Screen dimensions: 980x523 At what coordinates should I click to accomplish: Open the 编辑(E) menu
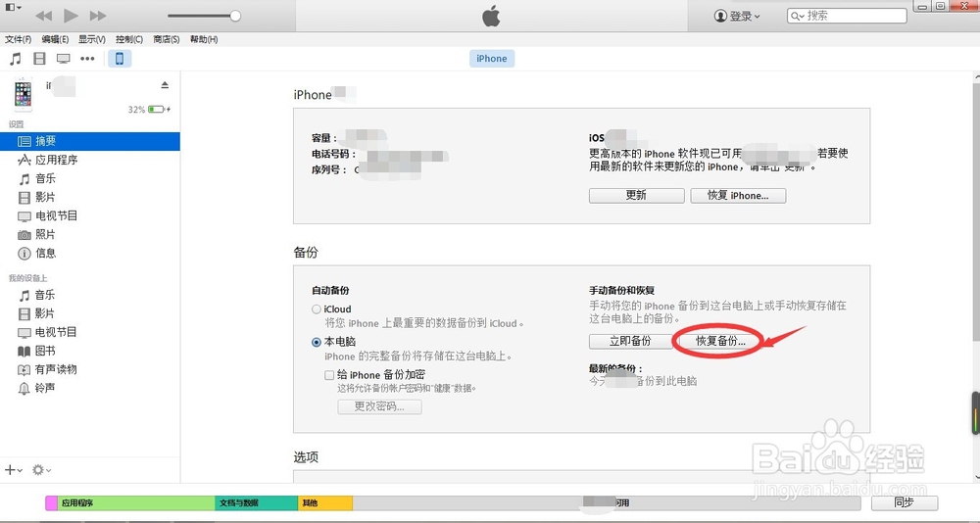click(55, 39)
